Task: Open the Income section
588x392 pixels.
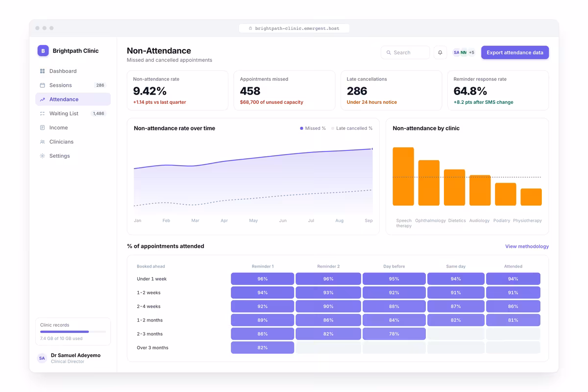Action: [x=73, y=127]
